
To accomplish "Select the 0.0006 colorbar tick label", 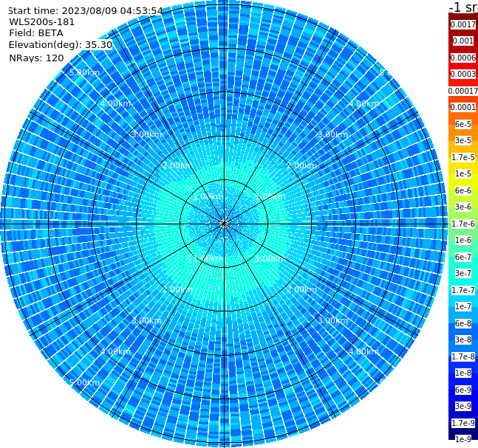I will [463, 58].
